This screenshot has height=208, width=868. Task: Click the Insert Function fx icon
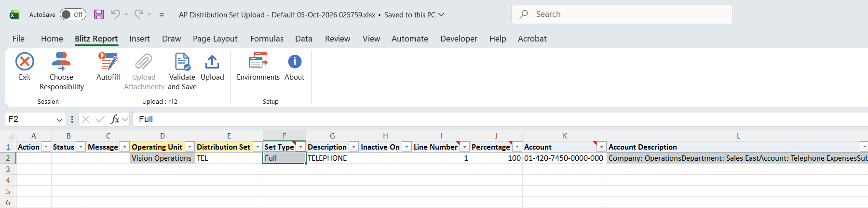click(x=115, y=119)
